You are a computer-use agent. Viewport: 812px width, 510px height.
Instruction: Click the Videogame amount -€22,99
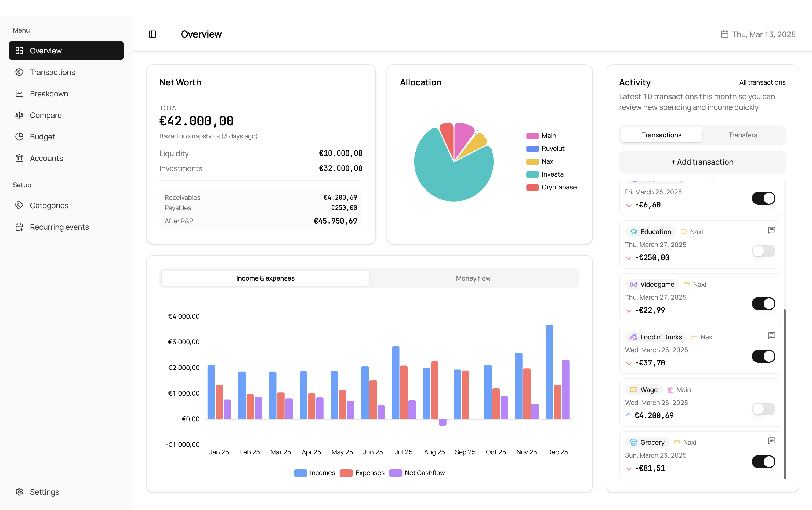coord(650,310)
